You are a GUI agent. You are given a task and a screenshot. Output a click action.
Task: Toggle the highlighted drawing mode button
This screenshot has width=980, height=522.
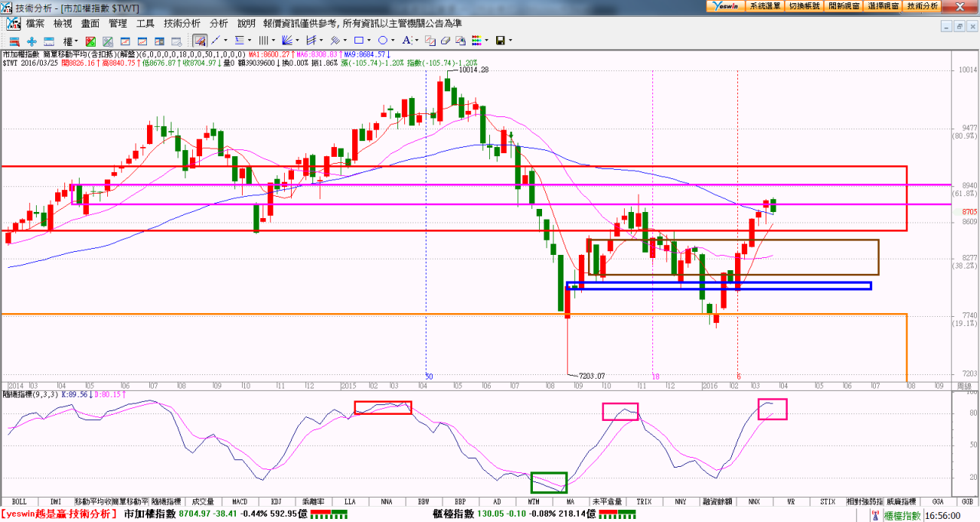pyautogui.click(x=199, y=41)
